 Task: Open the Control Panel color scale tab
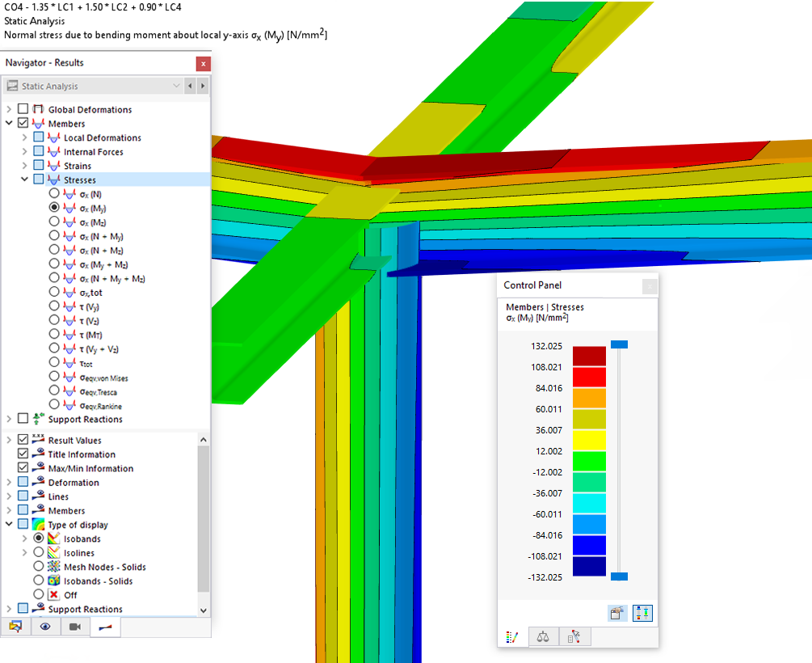[512, 637]
